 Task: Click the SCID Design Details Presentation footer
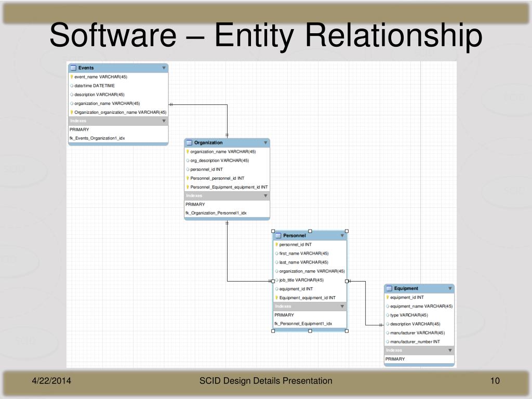(x=265, y=381)
